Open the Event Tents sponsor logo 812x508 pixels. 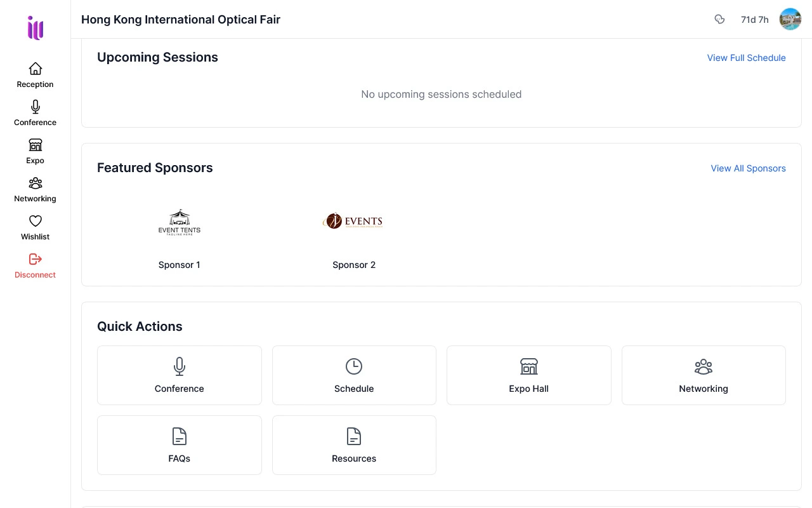click(x=180, y=222)
